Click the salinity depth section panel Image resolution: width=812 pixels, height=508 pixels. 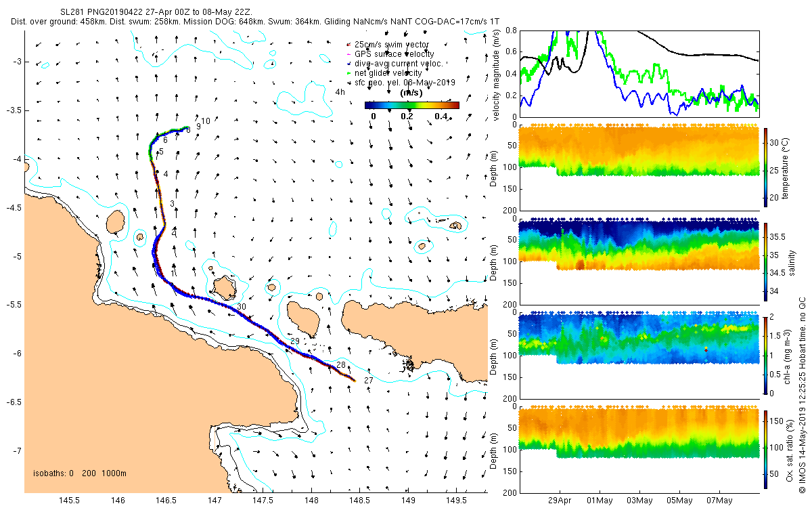tap(639, 261)
